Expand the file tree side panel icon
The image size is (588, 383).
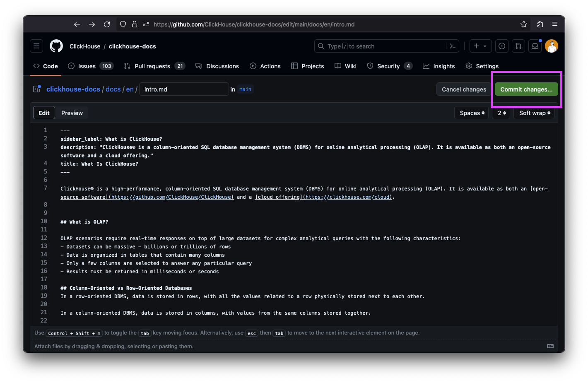[x=36, y=89]
